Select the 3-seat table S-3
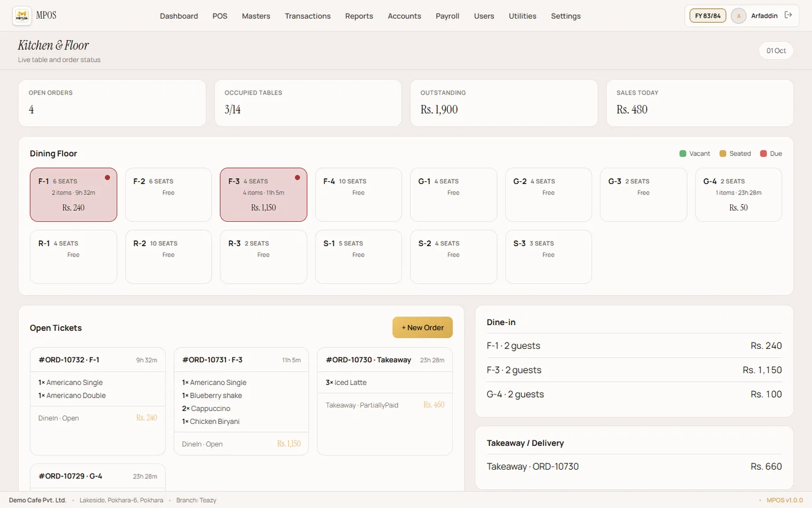812x508 pixels. [548, 257]
